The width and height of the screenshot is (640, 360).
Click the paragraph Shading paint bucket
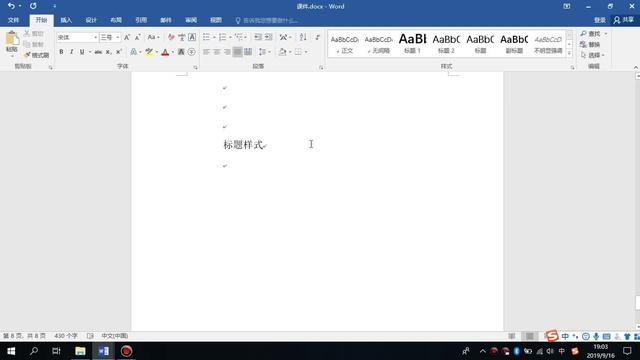tap(282, 52)
